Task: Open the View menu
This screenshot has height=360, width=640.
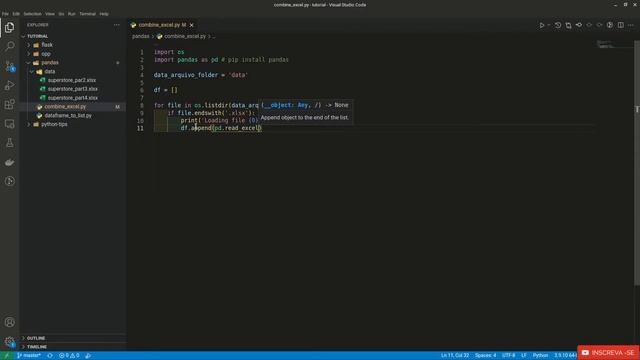Action: (50, 14)
